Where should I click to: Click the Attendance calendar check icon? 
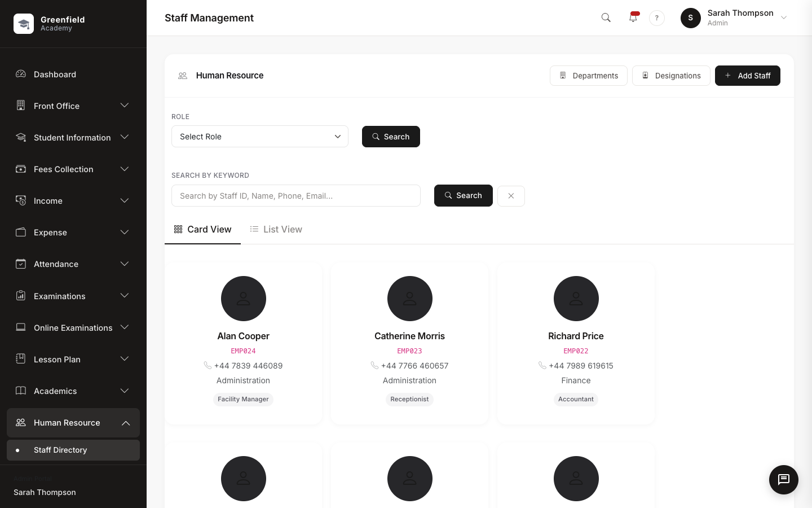click(x=21, y=264)
